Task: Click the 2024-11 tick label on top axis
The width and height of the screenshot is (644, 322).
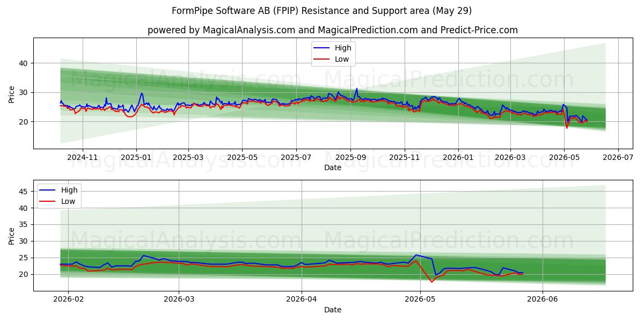Action: [x=83, y=158]
